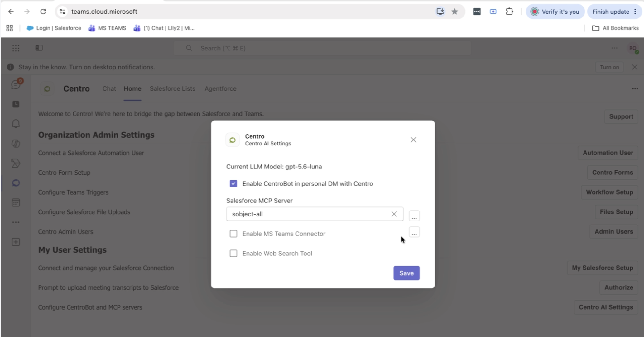The height and width of the screenshot is (337, 644).
Task: Open the Agentforce tab
Action: pos(220,89)
